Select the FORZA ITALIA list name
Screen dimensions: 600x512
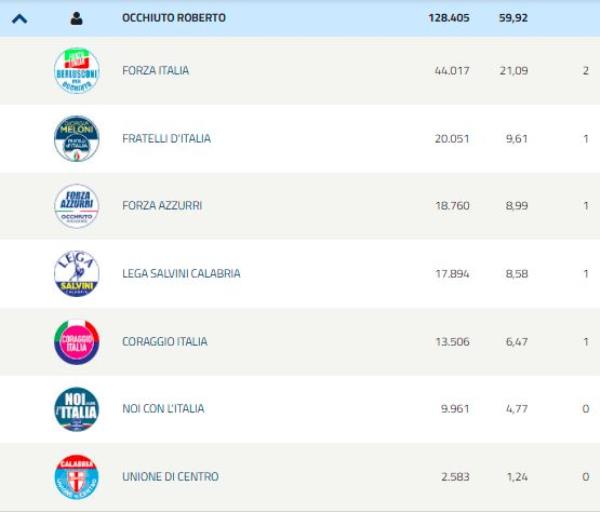click(x=155, y=71)
